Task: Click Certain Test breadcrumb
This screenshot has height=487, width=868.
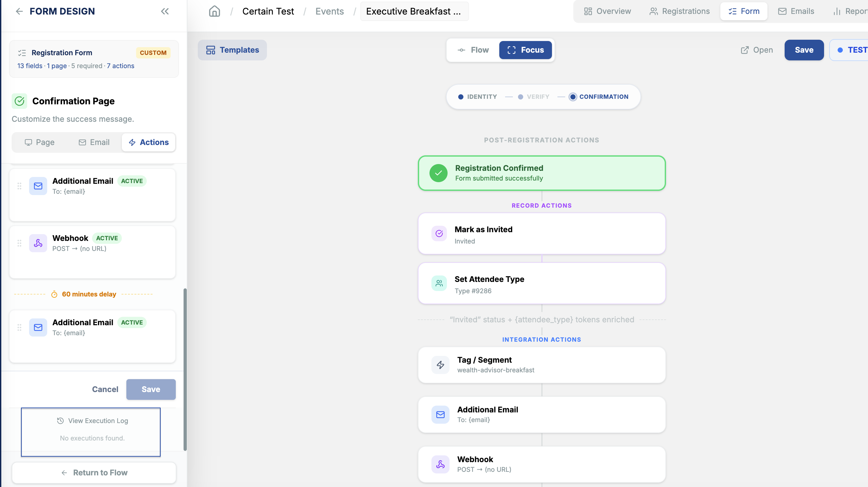Action: (x=268, y=11)
